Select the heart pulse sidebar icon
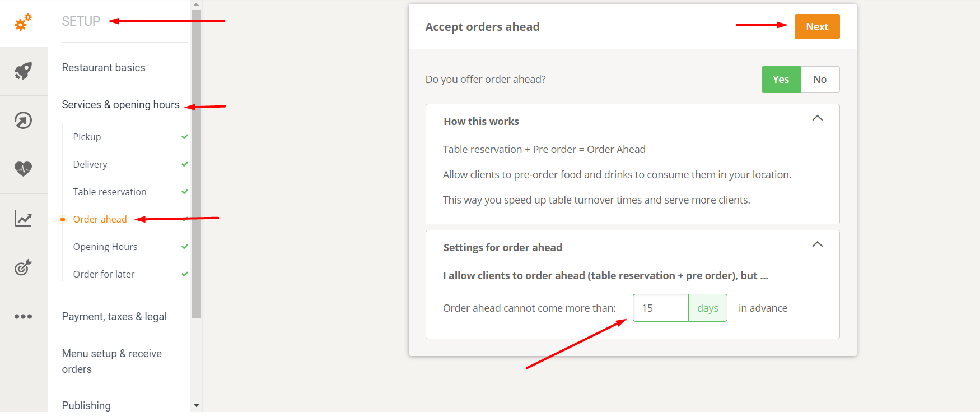This screenshot has width=980, height=416. click(23, 169)
